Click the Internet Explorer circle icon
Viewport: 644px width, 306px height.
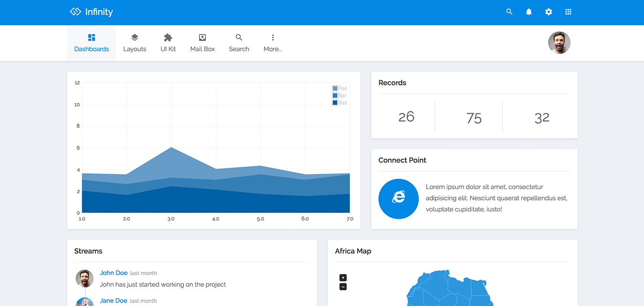tap(398, 199)
